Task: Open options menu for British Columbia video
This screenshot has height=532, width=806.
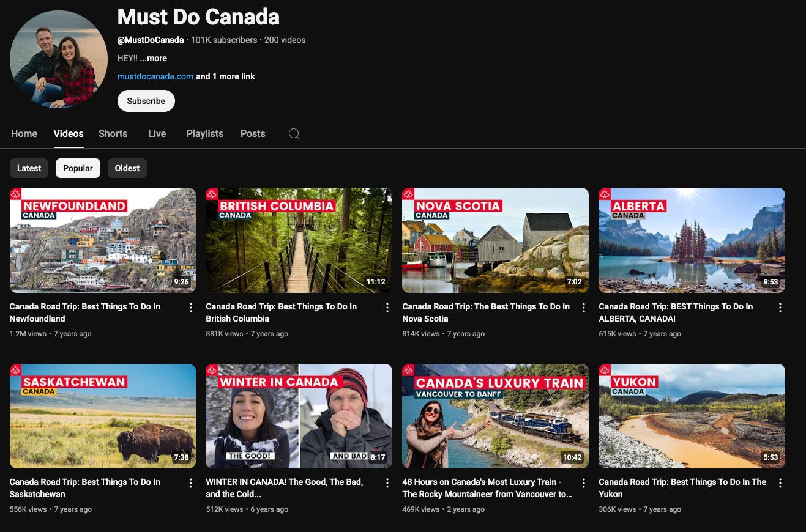Action: (x=387, y=308)
